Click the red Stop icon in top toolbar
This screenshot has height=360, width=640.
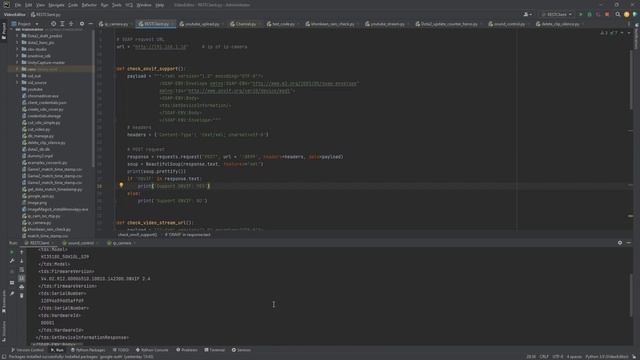click(x=607, y=14)
